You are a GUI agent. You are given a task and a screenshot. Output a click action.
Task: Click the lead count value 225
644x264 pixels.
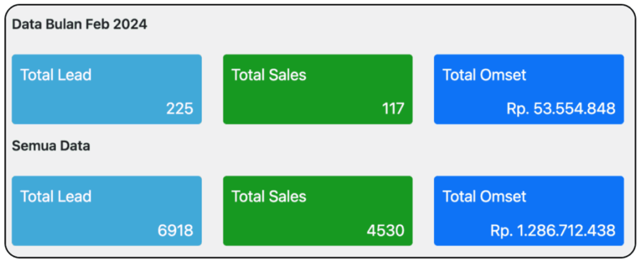click(179, 109)
